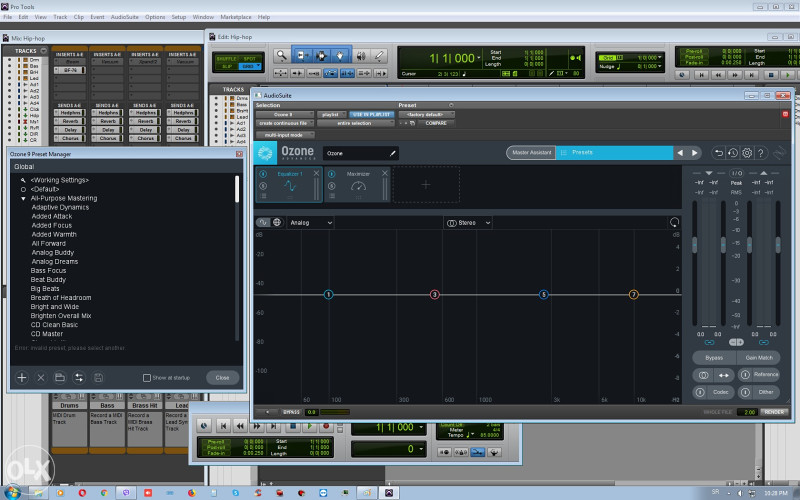Screen dimensions: 800x500
Task: Open playlist dropdown in AudioSuite
Action: click(x=332, y=114)
